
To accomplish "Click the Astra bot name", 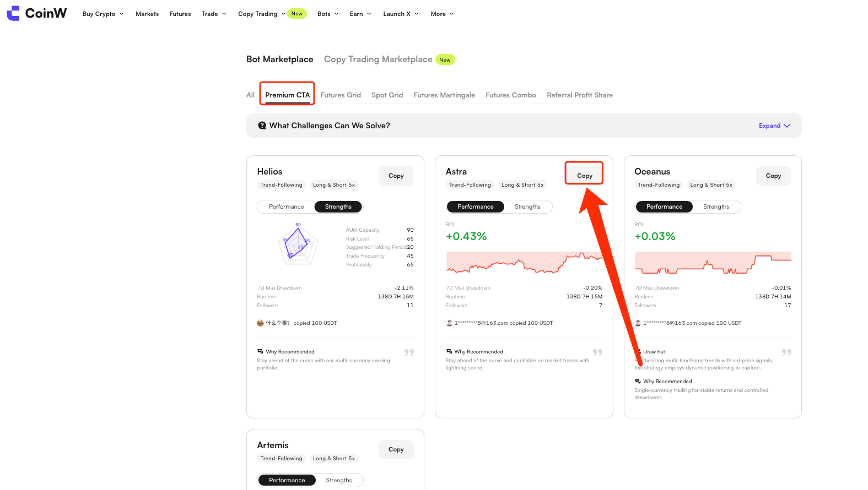I will click(x=456, y=171).
